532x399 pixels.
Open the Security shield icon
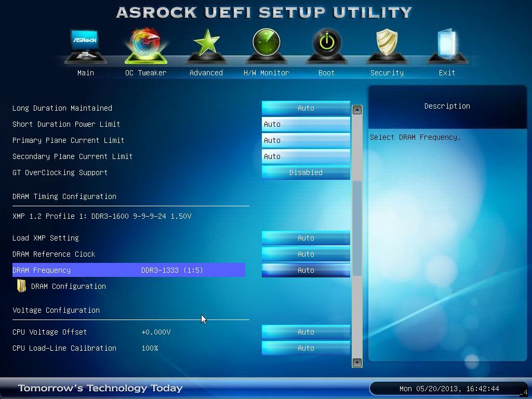click(387, 46)
